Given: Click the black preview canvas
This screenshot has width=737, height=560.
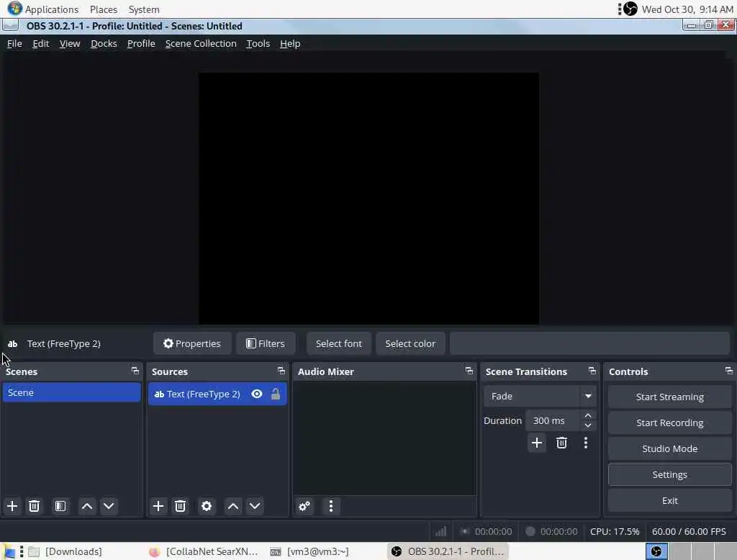Looking at the screenshot, I should [x=369, y=198].
